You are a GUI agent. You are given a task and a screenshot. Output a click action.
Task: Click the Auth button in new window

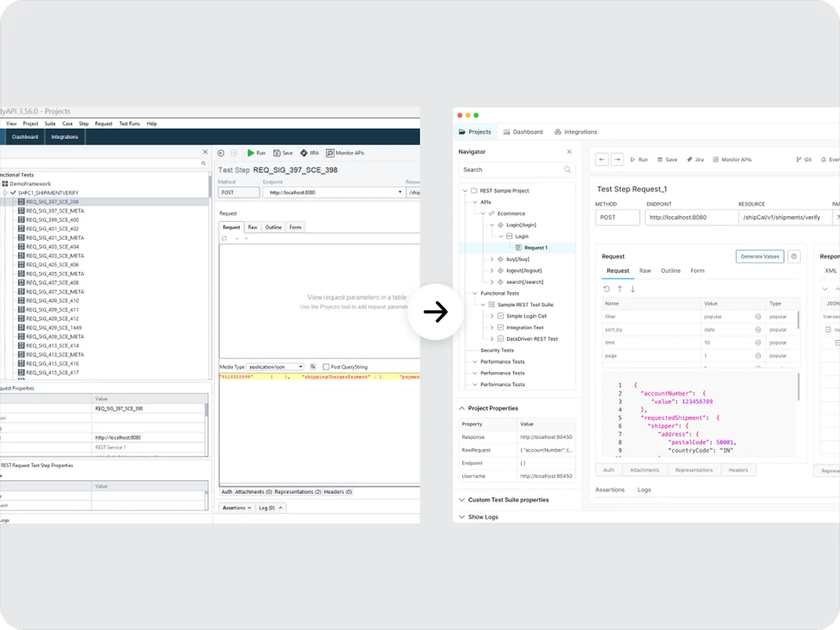pyautogui.click(x=609, y=470)
